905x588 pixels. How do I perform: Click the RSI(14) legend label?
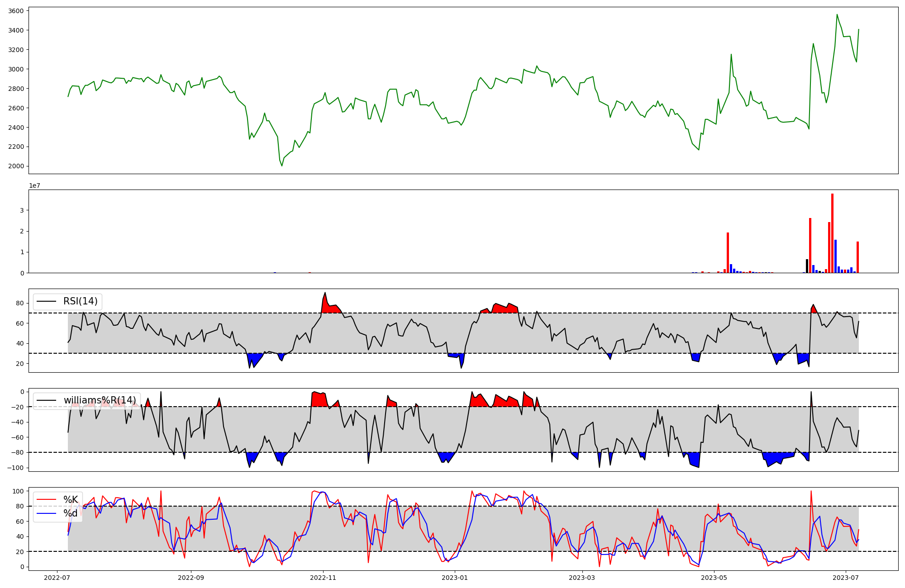tap(80, 301)
